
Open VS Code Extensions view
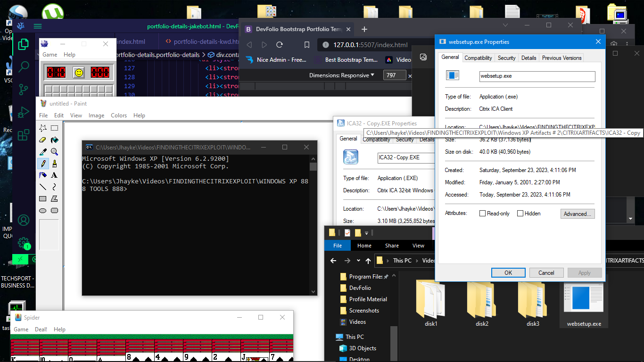click(24, 136)
